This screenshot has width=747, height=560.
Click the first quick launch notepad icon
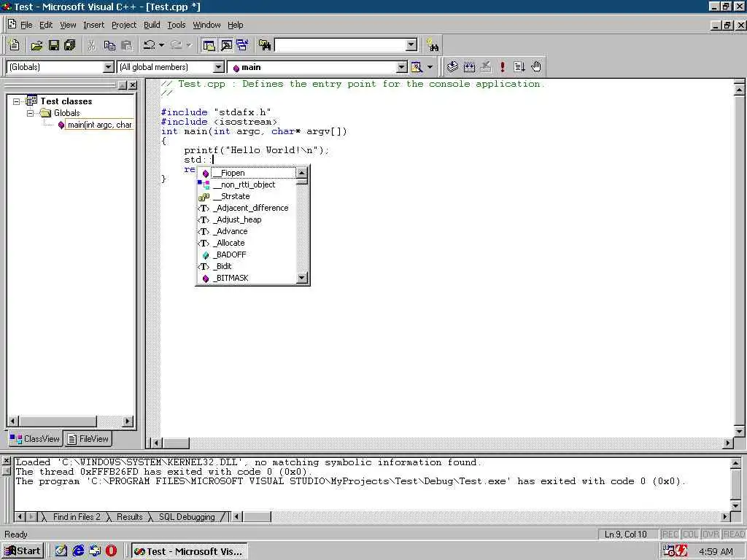click(61, 551)
